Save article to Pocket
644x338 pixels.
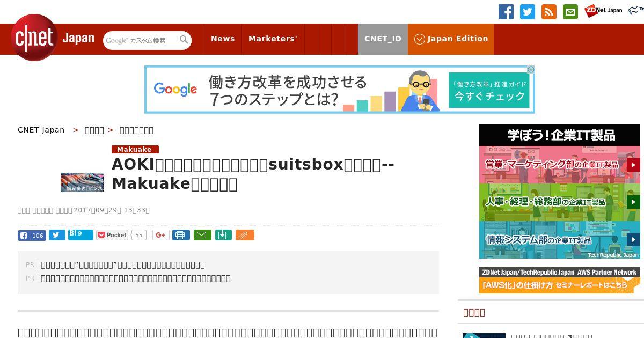click(x=112, y=235)
